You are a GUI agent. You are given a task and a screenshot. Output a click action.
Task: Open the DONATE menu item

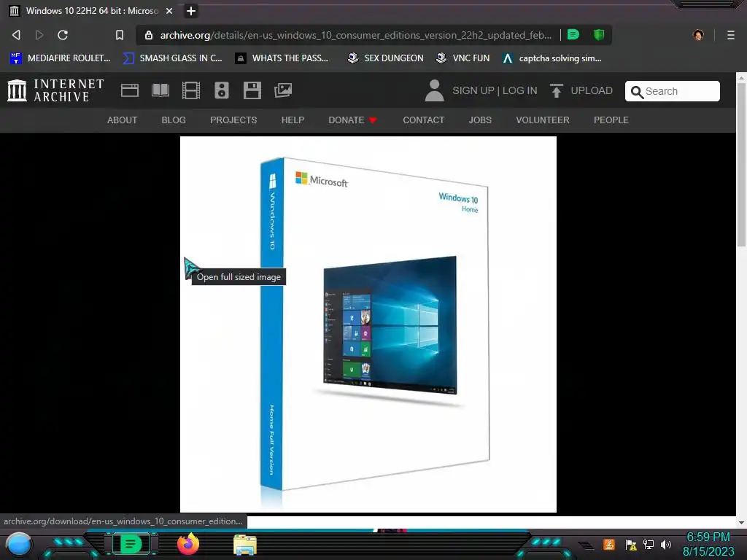click(352, 120)
